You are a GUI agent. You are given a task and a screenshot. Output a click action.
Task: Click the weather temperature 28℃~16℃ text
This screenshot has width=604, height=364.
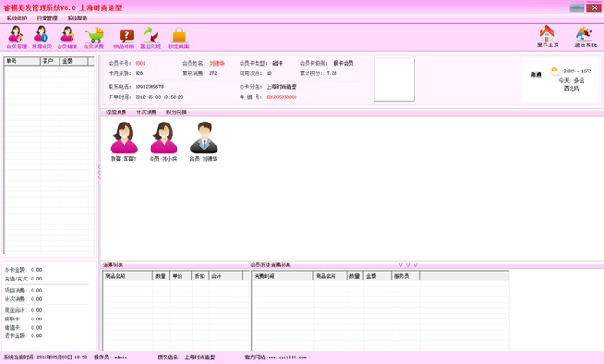(577, 71)
